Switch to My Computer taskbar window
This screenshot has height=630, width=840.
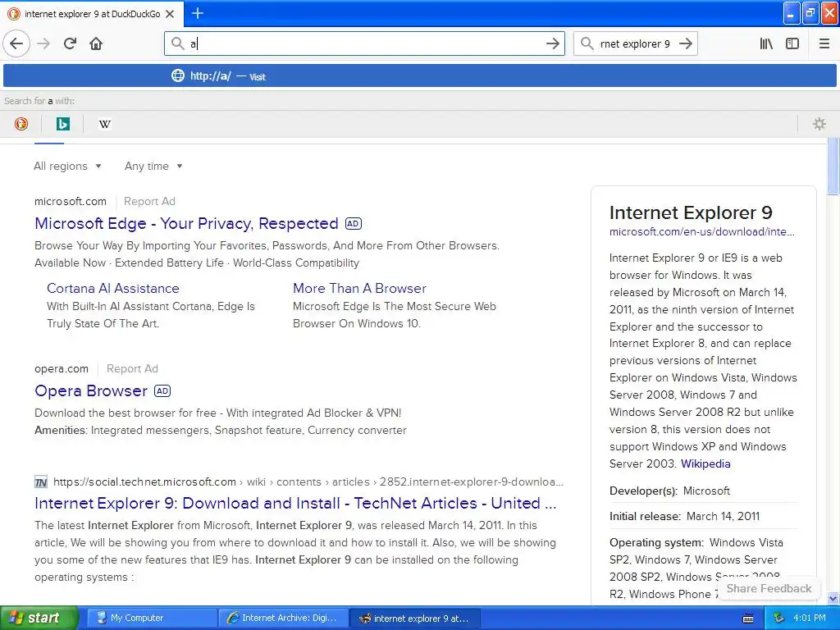point(152,619)
